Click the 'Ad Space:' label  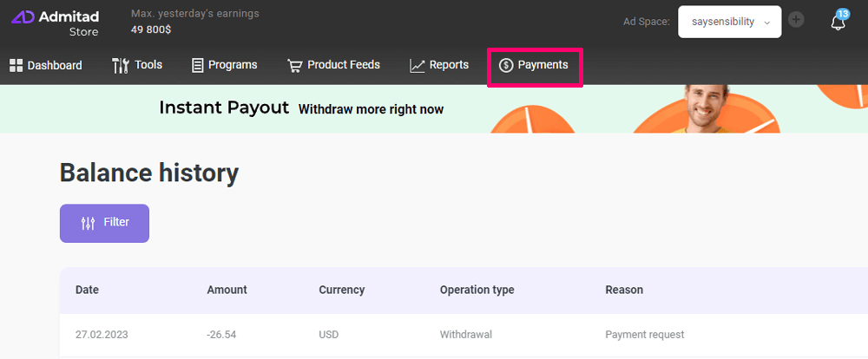pos(647,23)
